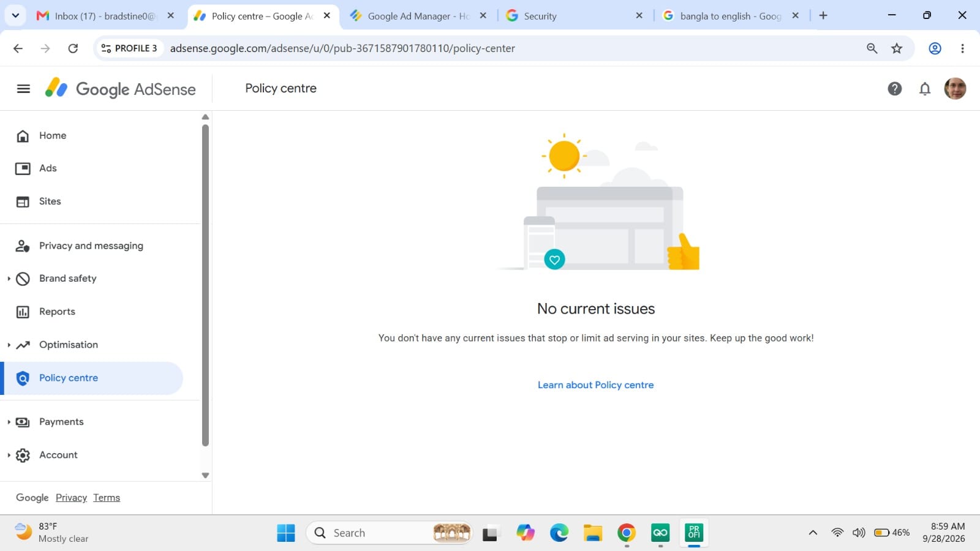Viewport: 980px width, 551px height.
Task: Open the Terms footer link
Action: click(107, 498)
